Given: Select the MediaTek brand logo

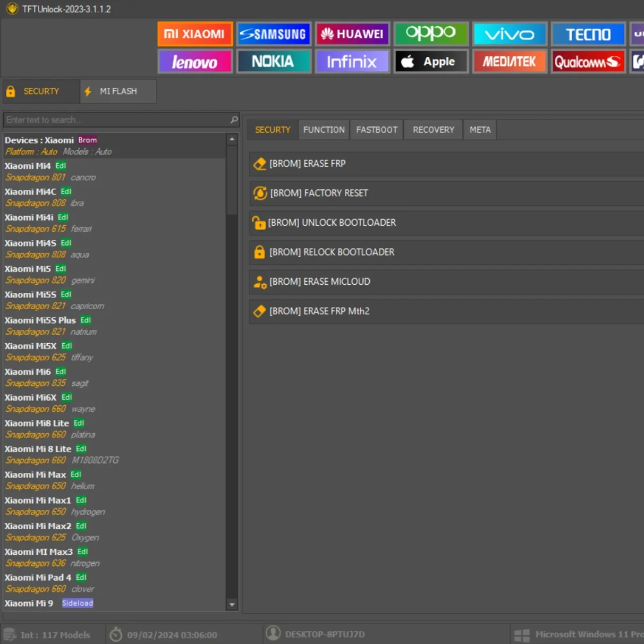Looking at the screenshot, I should pyautogui.click(x=510, y=62).
